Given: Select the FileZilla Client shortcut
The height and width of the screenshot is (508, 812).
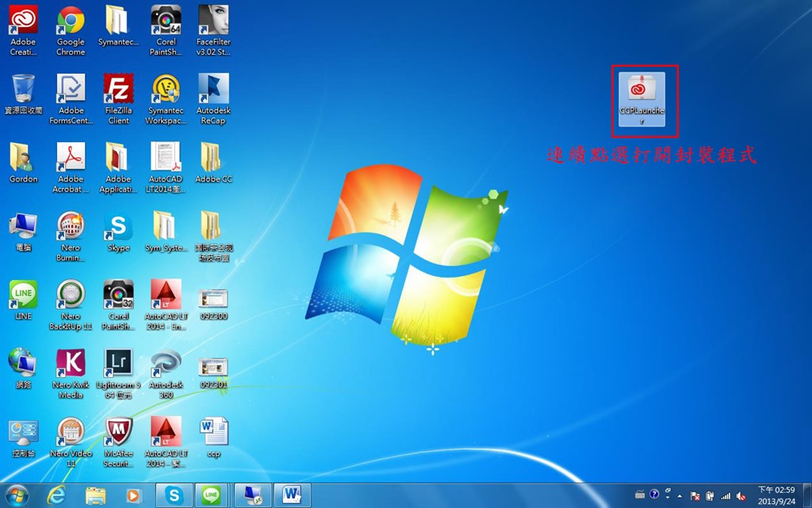Looking at the screenshot, I should (x=119, y=99).
